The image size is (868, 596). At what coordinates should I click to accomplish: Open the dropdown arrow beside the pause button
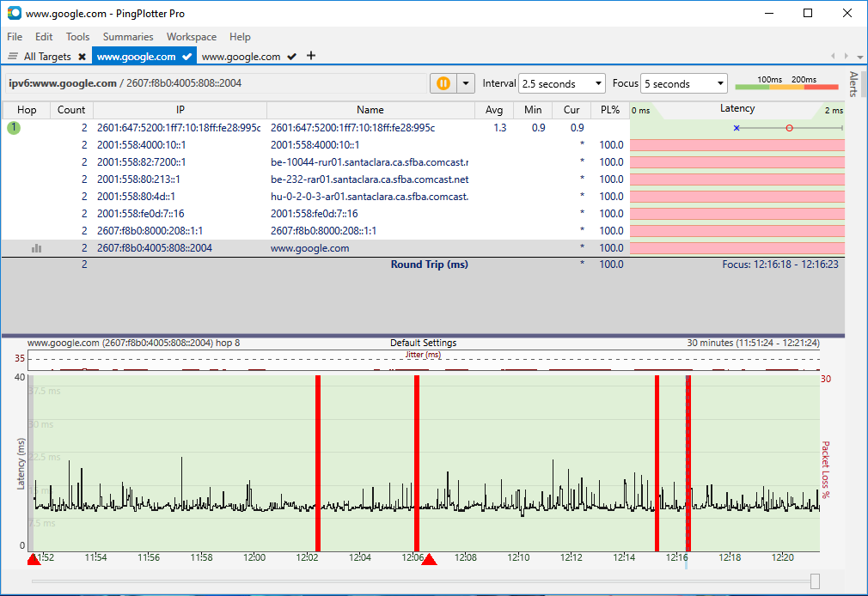coord(466,83)
